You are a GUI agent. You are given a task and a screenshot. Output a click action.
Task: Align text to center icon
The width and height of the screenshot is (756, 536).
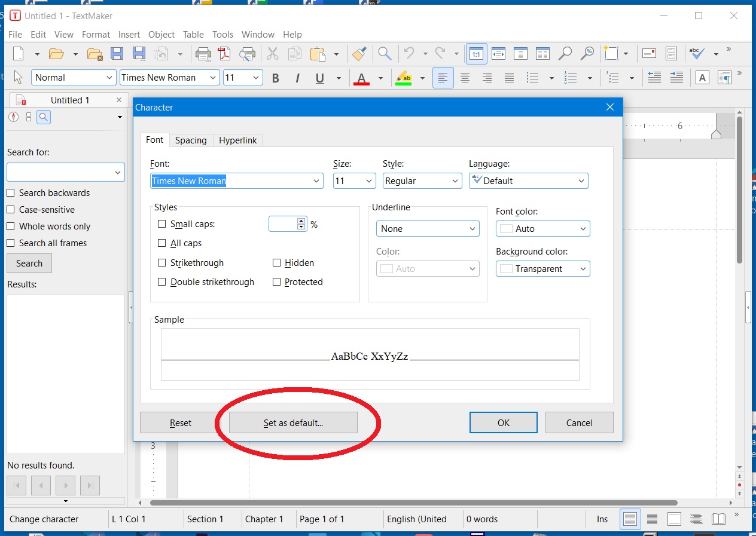[x=465, y=78]
